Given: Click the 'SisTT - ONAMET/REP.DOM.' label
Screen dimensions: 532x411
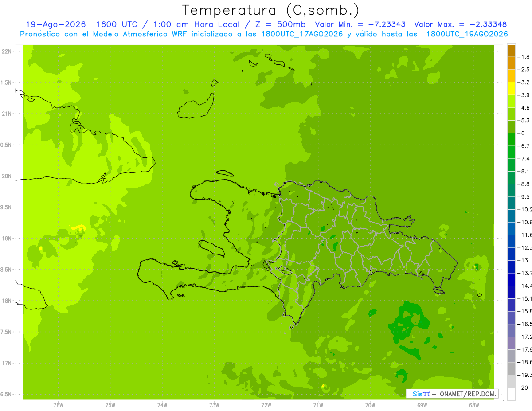Looking at the screenshot, I should (x=452, y=394).
